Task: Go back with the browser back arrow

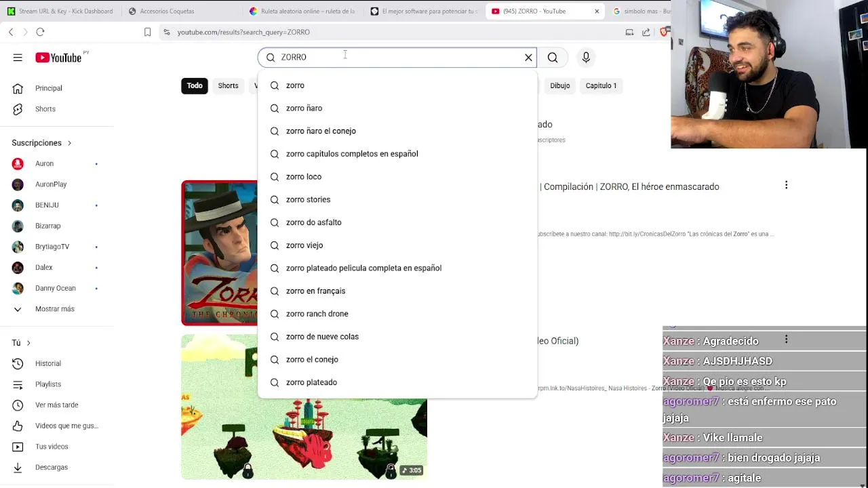Action: [x=11, y=32]
